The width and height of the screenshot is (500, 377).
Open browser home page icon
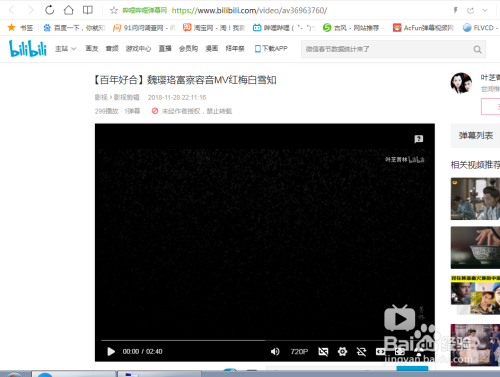point(69,10)
